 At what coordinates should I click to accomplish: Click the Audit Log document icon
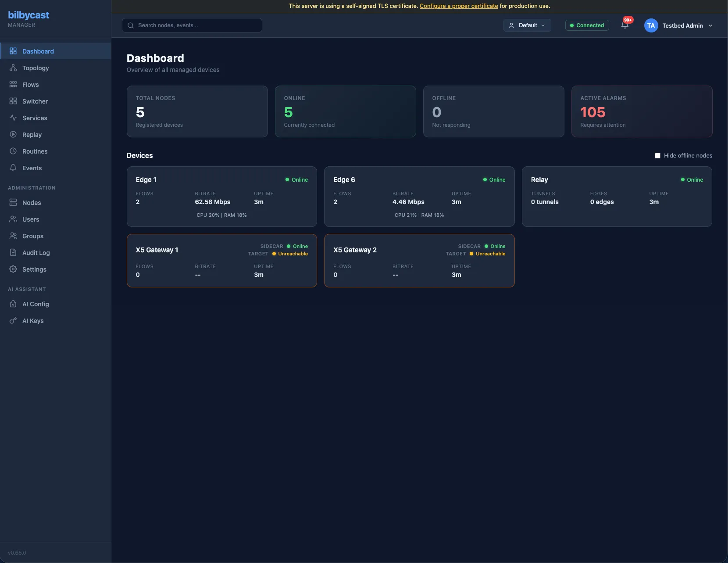pyautogui.click(x=13, y=252)
